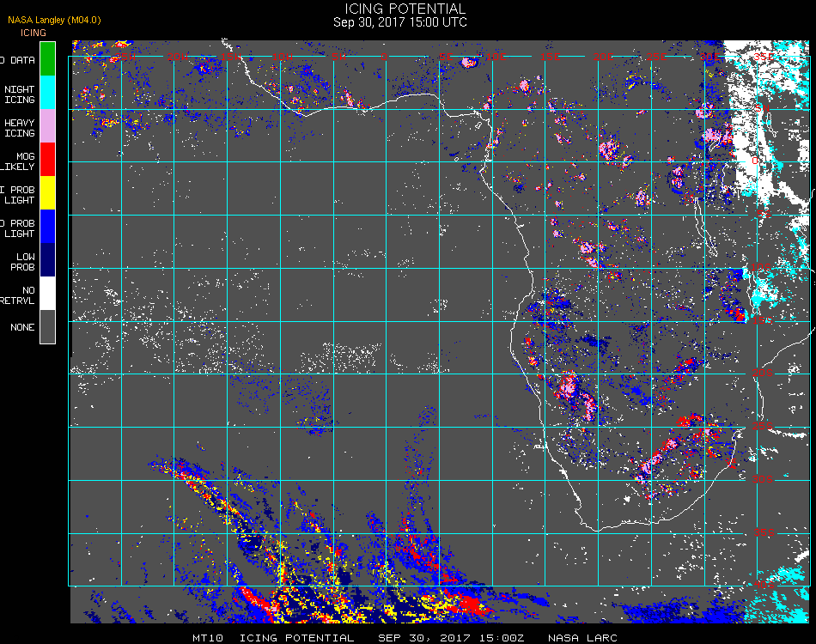Click the '5S' latitude label
This screenshot has height=644, width=816.
point(764,214)
